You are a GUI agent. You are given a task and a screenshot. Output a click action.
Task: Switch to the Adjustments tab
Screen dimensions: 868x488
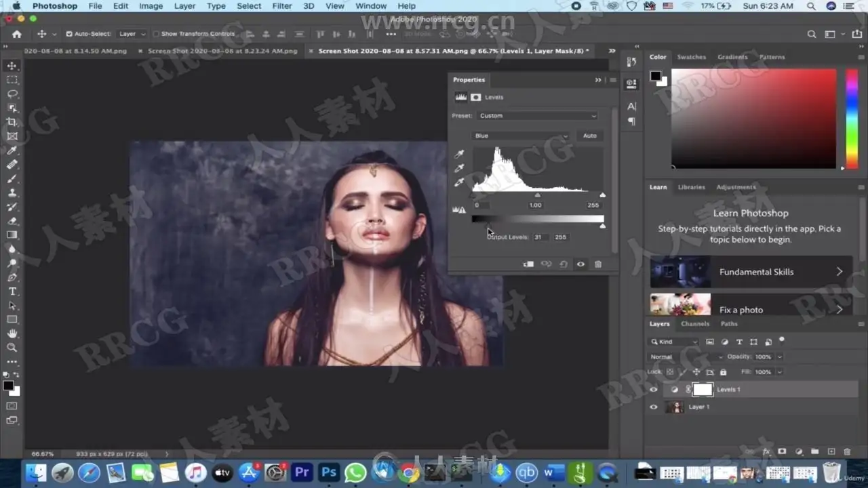(736, 188)
